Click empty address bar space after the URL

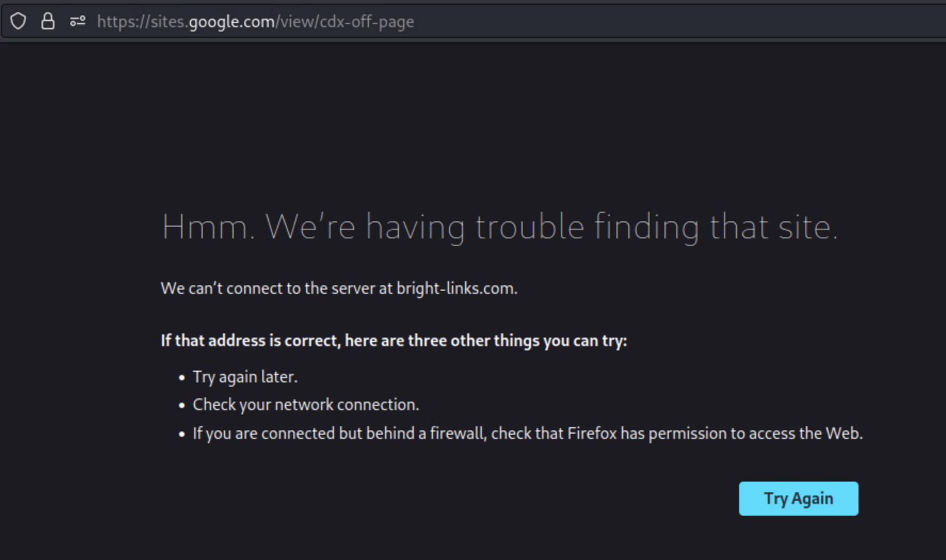point(677,22)
